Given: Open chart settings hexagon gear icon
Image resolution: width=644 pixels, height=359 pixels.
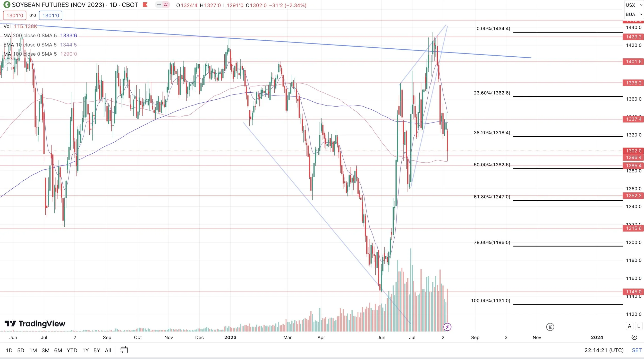Looking at the screenshot, I should pyautogui.click(x=634, y=337).
